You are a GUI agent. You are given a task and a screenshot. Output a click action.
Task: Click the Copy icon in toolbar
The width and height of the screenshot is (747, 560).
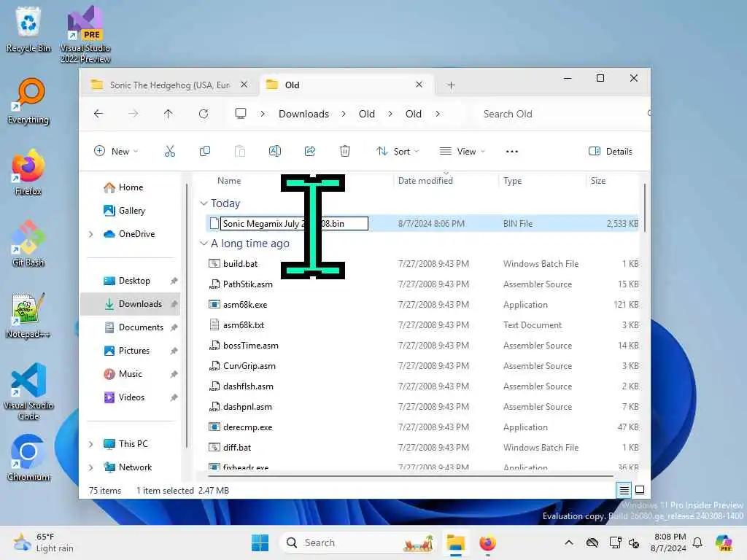(x=205, y=152)
